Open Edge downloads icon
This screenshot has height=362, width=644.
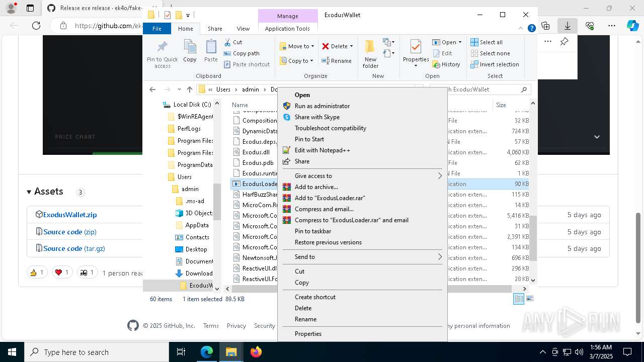[568, 26]
